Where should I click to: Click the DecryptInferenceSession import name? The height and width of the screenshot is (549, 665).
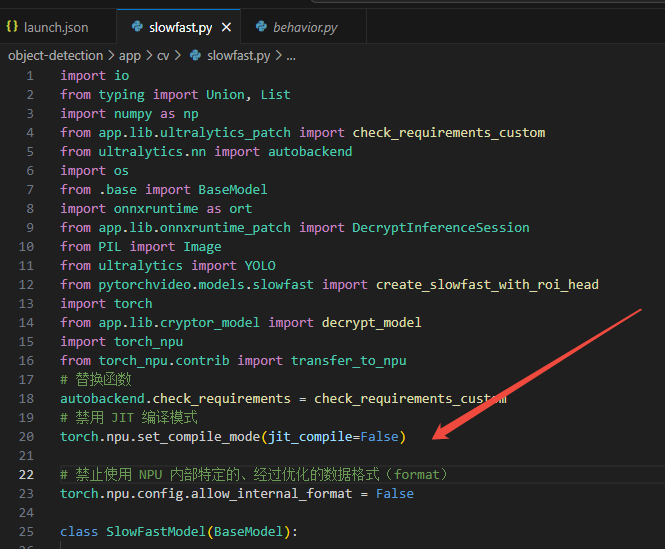(440, 228)
